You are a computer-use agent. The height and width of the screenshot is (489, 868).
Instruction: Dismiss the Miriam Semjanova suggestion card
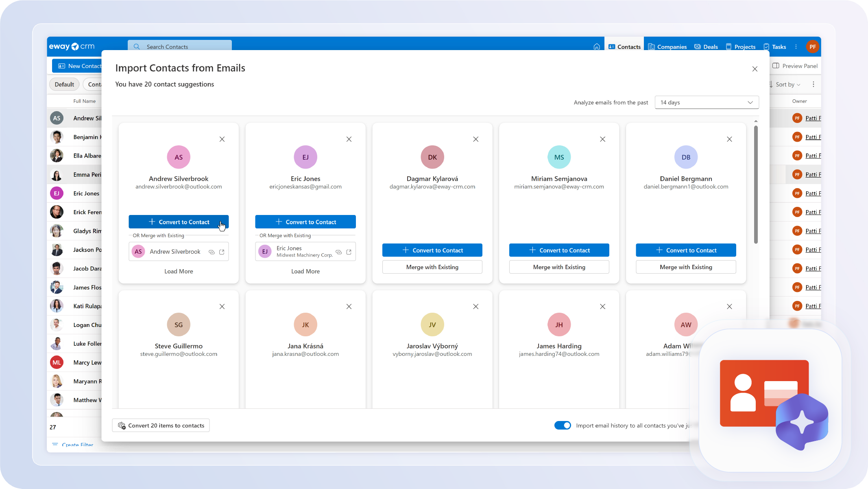pos(602,139)
